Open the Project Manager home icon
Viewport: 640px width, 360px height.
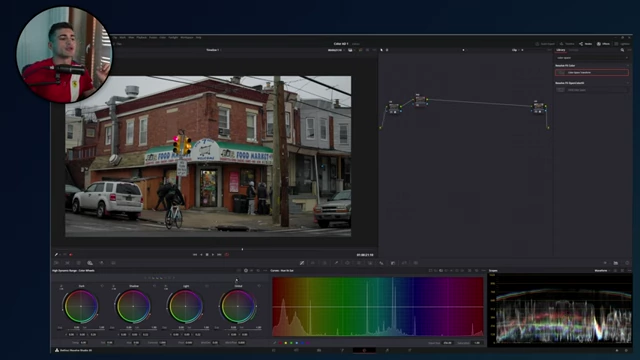click(616, 350)
